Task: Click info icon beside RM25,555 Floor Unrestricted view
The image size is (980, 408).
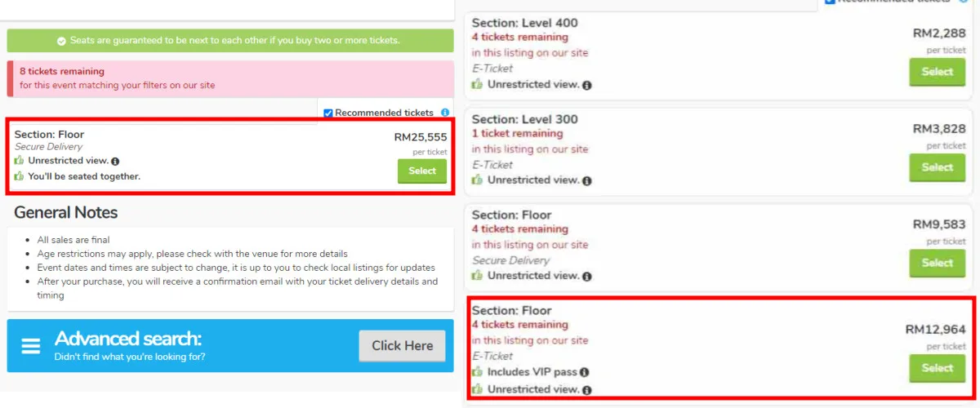Action: click(115, 162)
